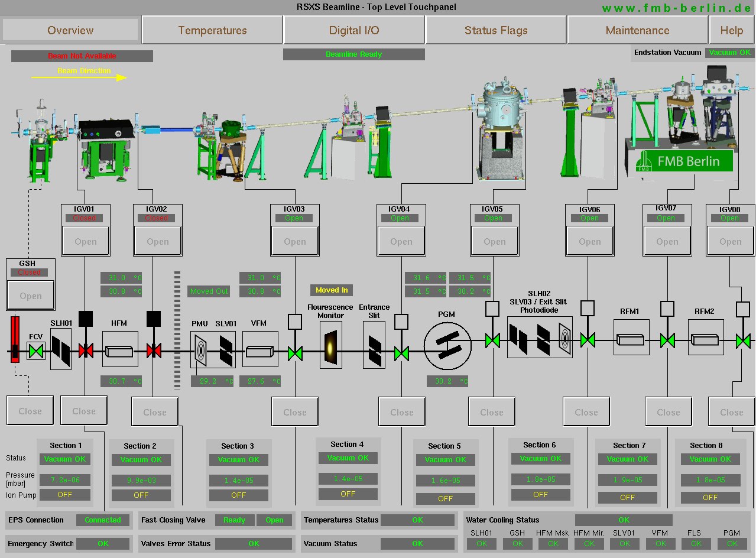Select the SLV01 slit icon

click(225, 349)
